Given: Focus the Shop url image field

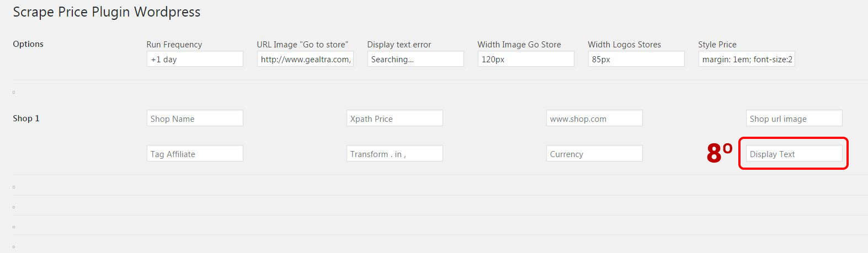Looking at the screenshot, I should coord(794,119).
